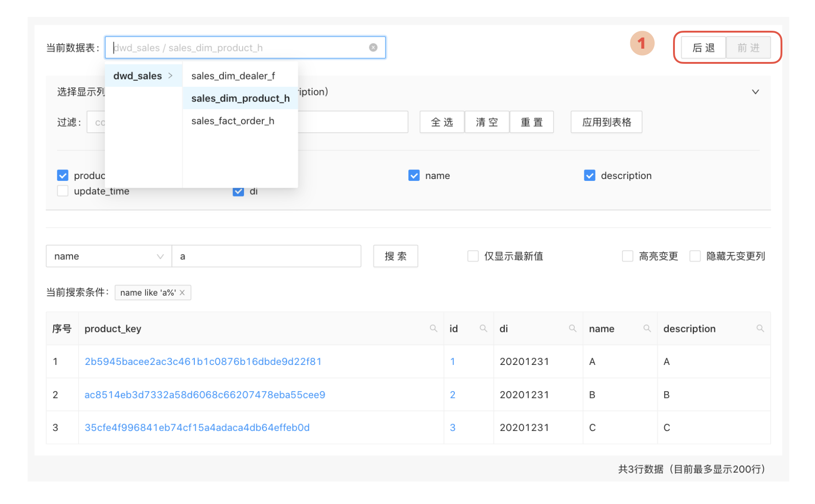Select sales_fact_order_h from the table list
Screen dimensions: 815x504
point(233,120)
